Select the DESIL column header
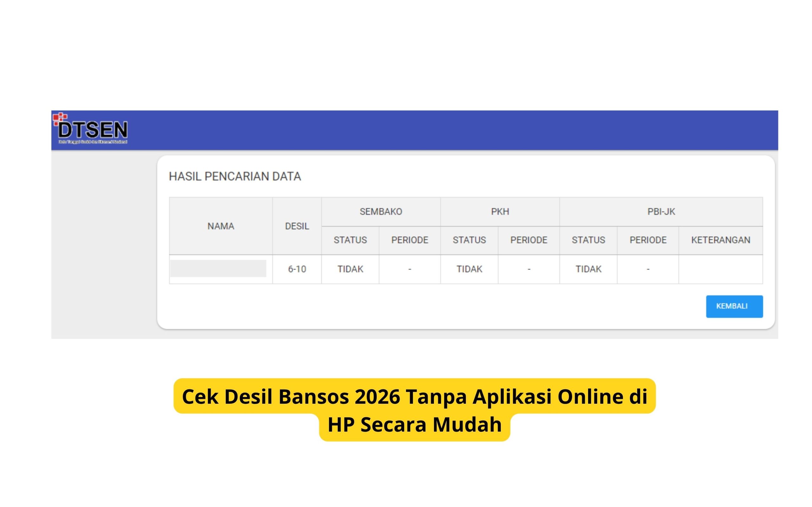The height and width of the screenshot is (507, 812). (x=297, y=226)
